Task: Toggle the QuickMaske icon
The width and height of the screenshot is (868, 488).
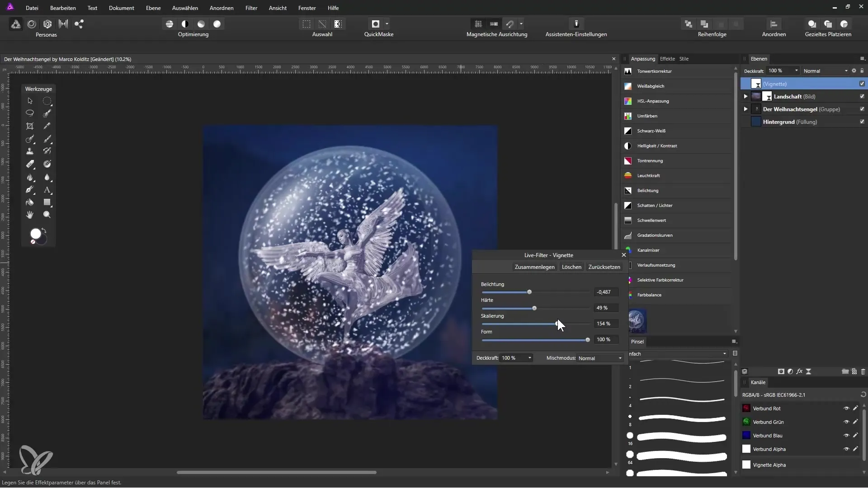Action: pyautogui.click(x=375, y=24)
